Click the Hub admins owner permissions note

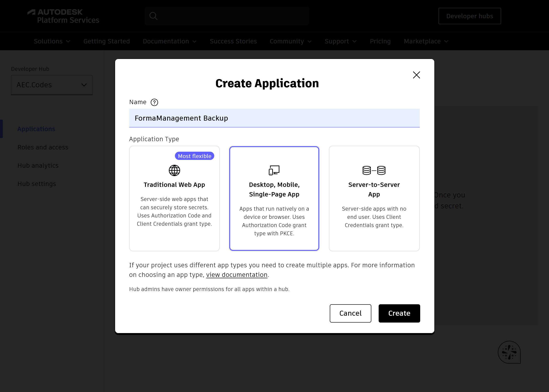[x=209, y=289]
